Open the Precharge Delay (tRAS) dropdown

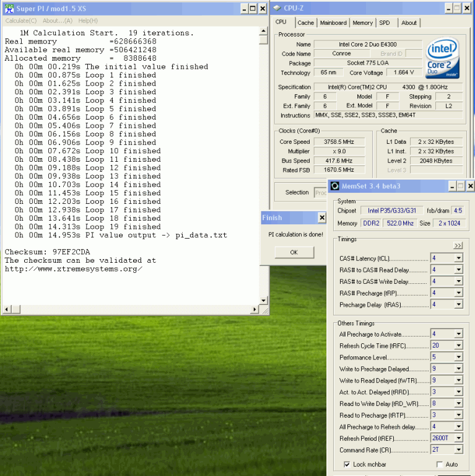click(458, 304)
